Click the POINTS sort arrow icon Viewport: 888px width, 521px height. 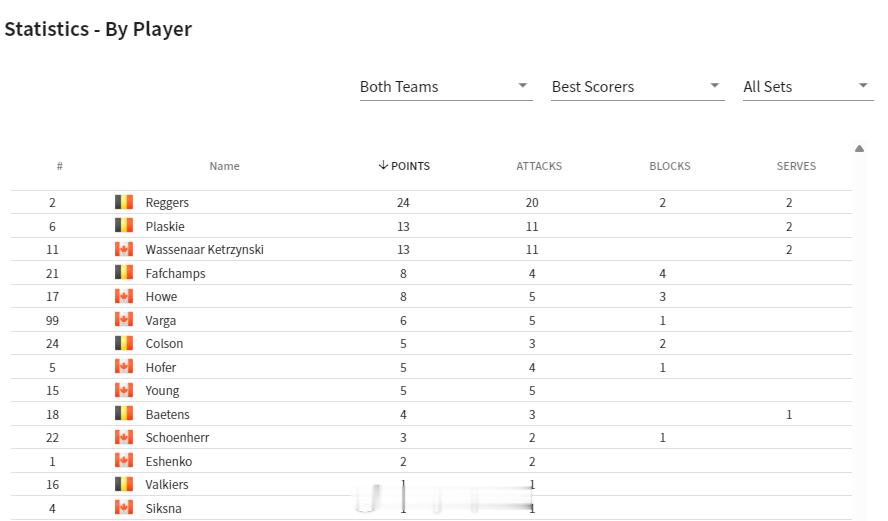(x=383, y=165)
